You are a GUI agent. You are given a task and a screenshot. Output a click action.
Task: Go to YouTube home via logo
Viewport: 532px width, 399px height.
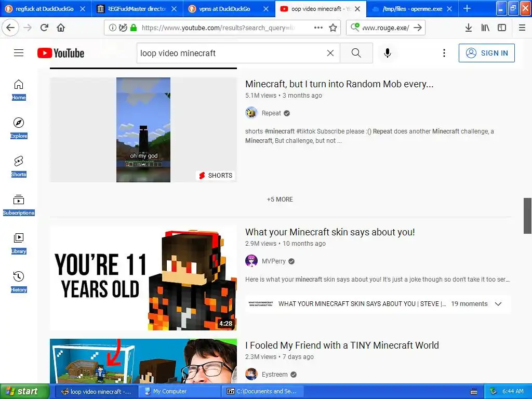click(61, 53)
